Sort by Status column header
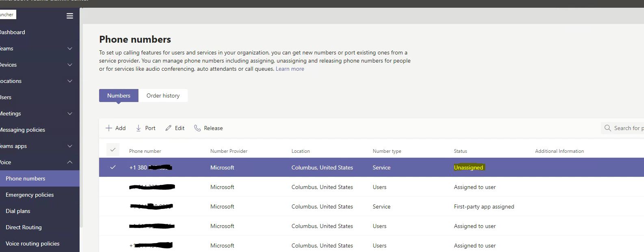 pyautogui.click(x=460, y=151)
